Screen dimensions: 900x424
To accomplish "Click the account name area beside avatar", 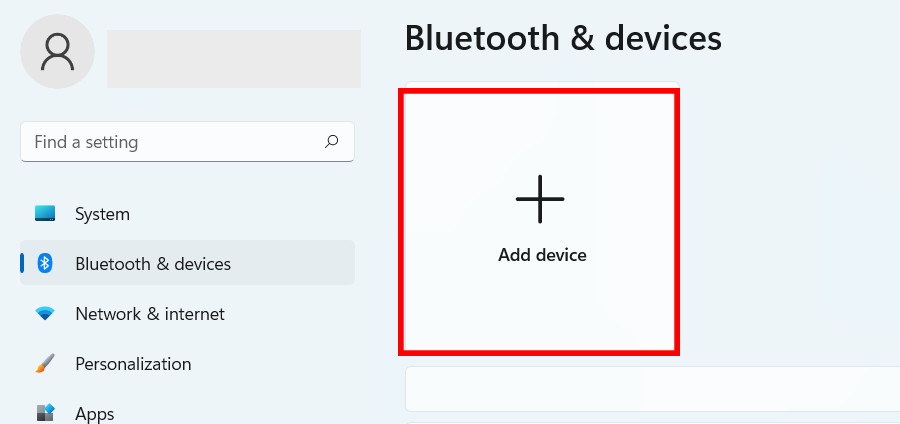I will pos(234,59).
